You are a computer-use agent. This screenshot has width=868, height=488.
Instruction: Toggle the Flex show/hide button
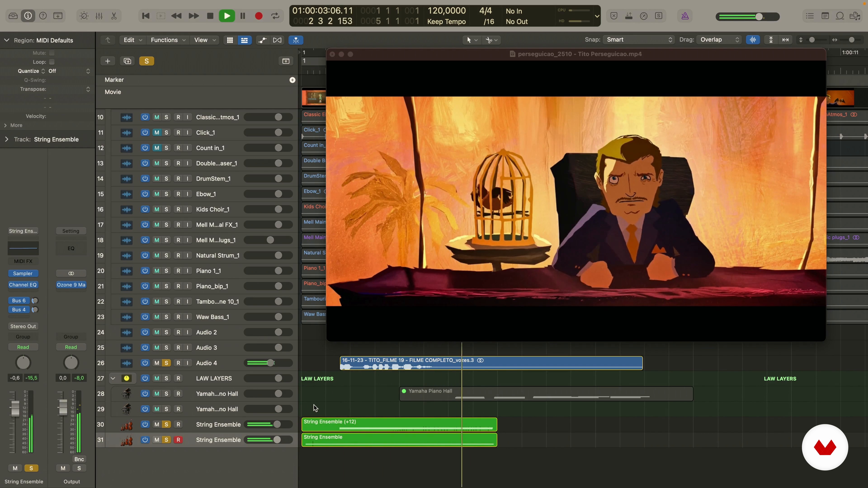[277, 40]
